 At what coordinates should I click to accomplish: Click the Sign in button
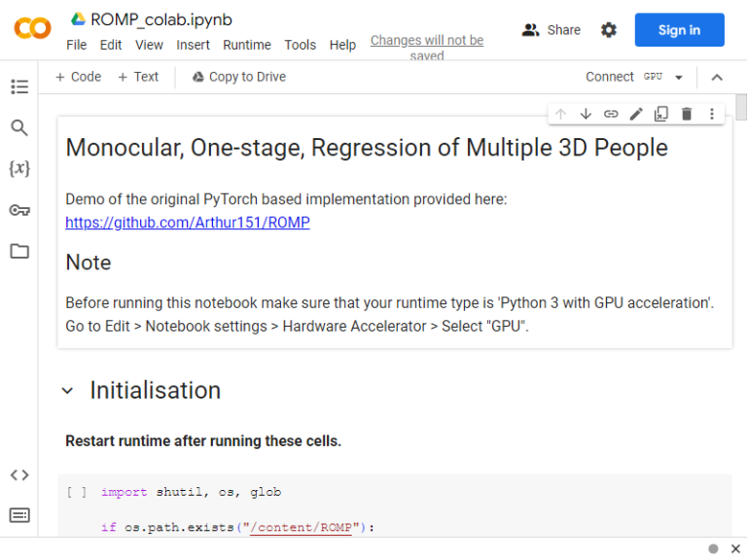click(x=679, y=30)
